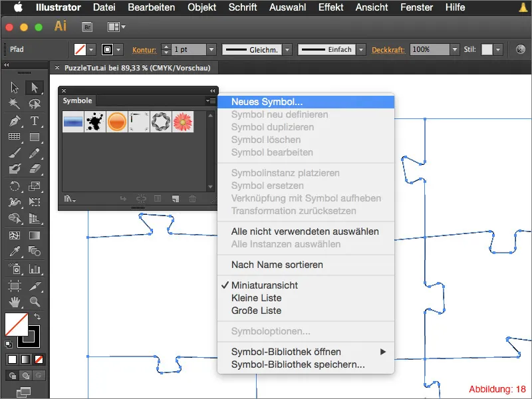Screen dimensions: 532x399
Task: Open the Kontur stroke weight dropdown
Action: [211, 49]
